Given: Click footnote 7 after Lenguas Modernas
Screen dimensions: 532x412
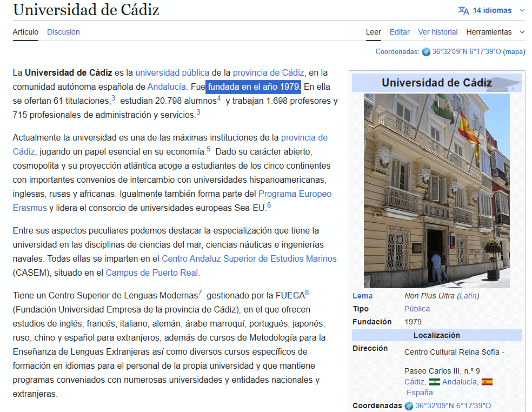Looking at the screenshot, I should pyautogui.click(x=200, y=293).
